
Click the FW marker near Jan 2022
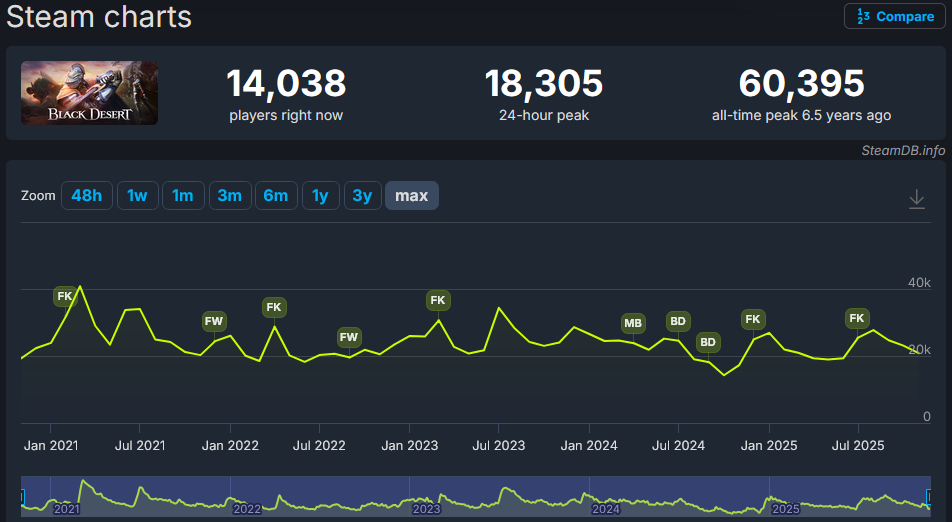pos(214,321)
